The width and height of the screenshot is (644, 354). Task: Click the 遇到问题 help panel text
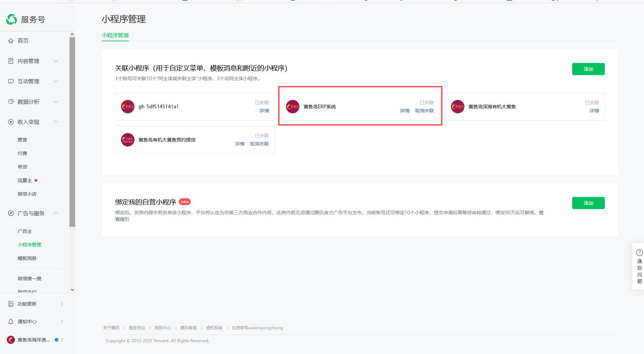pos(640,271)
